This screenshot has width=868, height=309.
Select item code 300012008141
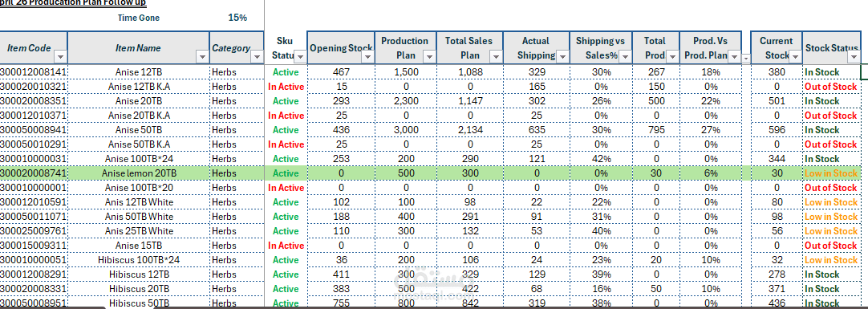tap(33, 72)
